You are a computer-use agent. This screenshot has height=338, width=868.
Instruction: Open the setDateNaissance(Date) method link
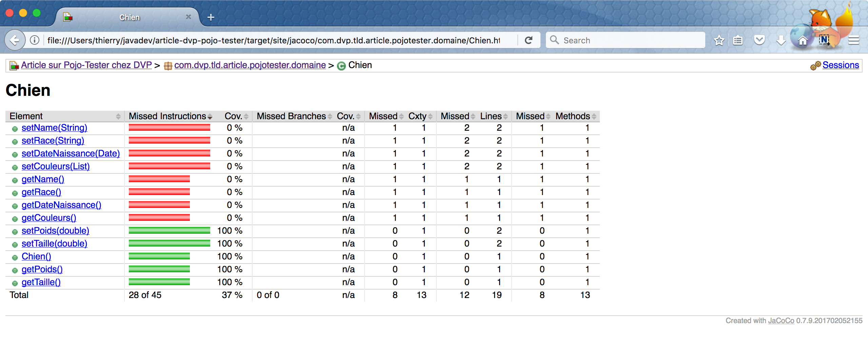[x=71, y=153]
